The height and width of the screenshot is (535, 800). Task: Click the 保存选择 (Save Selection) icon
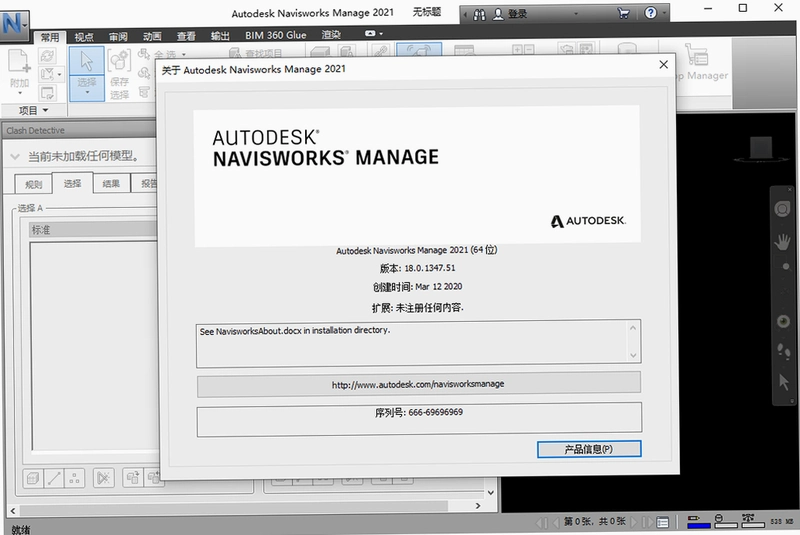(119, 62)
